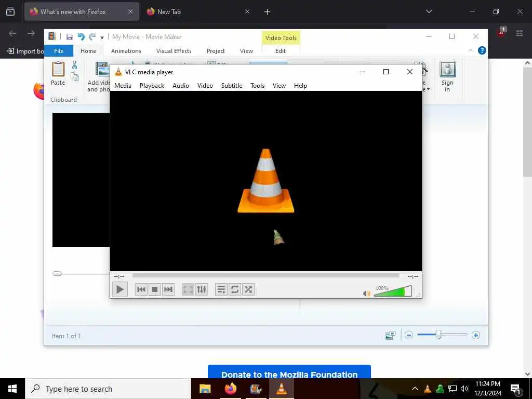Open the Edit tab under Video Tools
Screen dimensions: 532x399
(x=280, y=51)
